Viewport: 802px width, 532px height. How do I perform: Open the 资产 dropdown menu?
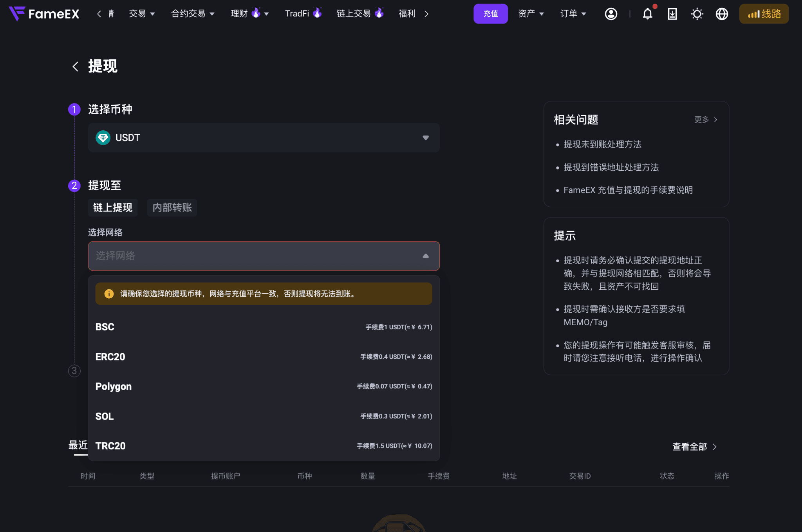[531, 14]
